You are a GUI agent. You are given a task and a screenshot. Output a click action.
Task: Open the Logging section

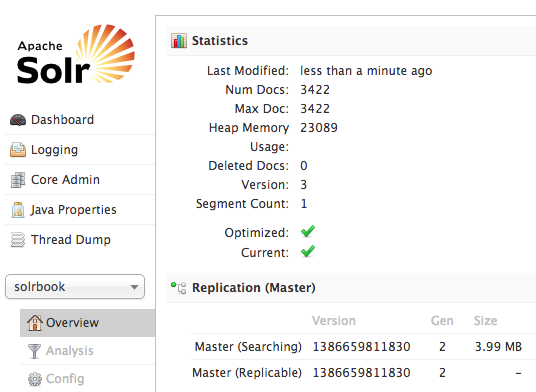click(x=54, y=150)
